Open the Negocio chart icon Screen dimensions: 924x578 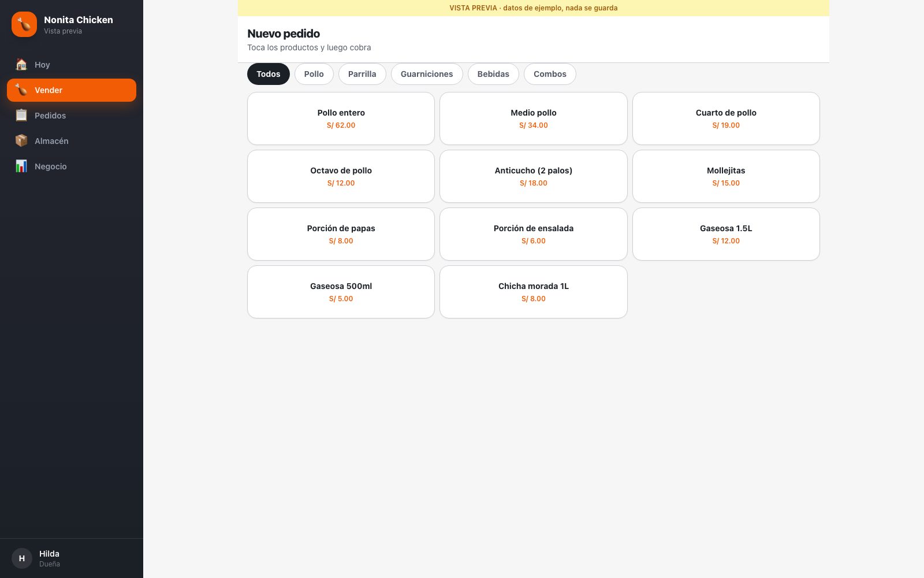21,166
